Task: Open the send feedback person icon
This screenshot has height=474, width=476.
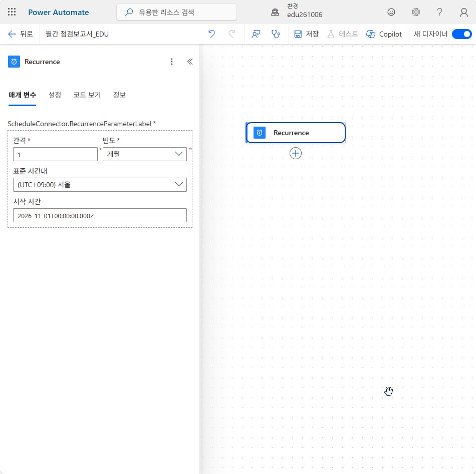Action: click(x=256, y=34)
